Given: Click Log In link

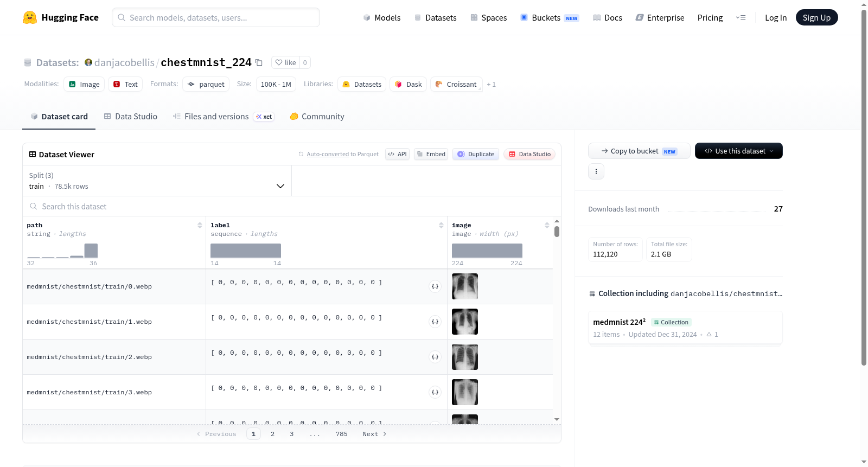Looking at the screenshot, I should pyautogui.click(x=776, y=17).
